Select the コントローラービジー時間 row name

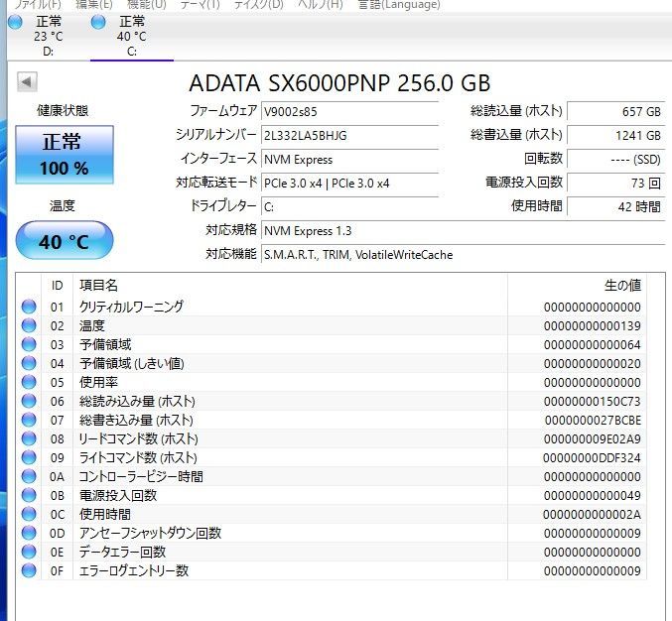click(141, 476)
